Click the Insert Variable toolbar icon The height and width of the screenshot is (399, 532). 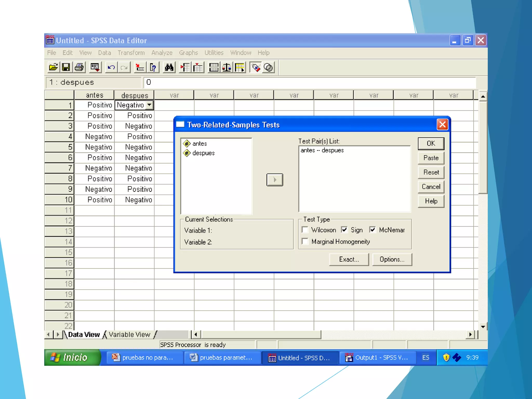coord(198,68)
